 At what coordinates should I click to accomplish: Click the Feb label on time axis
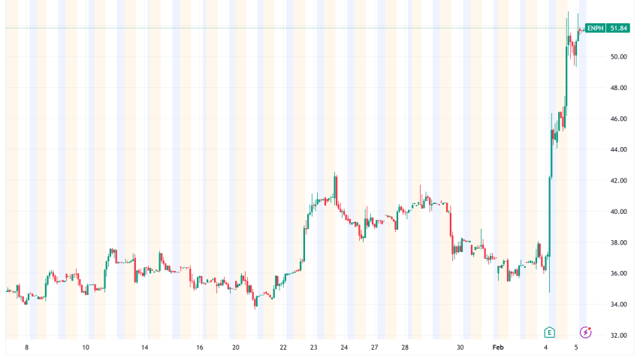(498, 348)
